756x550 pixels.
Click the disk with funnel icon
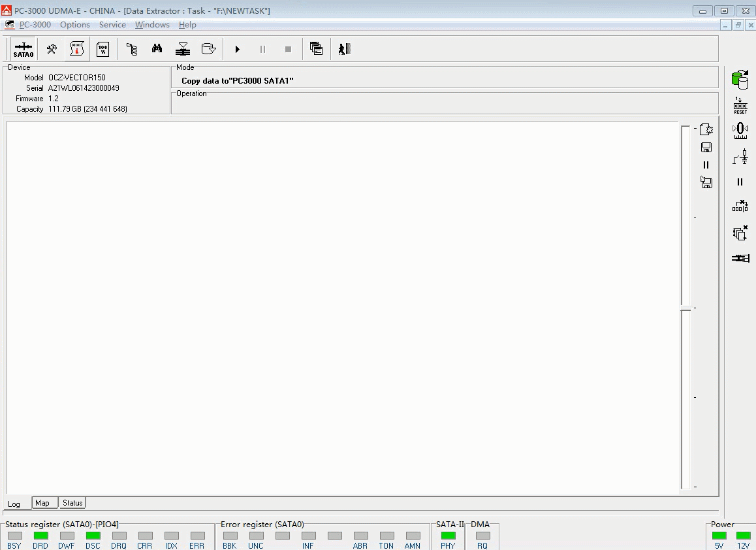coord(208,49)
